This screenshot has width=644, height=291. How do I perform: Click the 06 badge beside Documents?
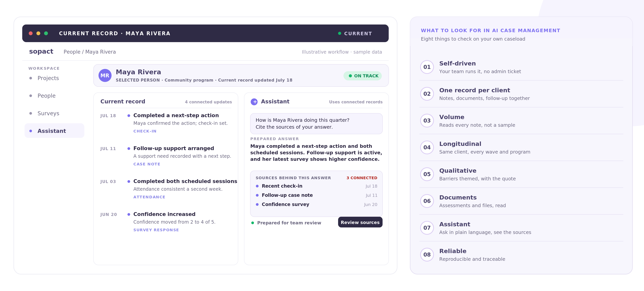[427, 201]
